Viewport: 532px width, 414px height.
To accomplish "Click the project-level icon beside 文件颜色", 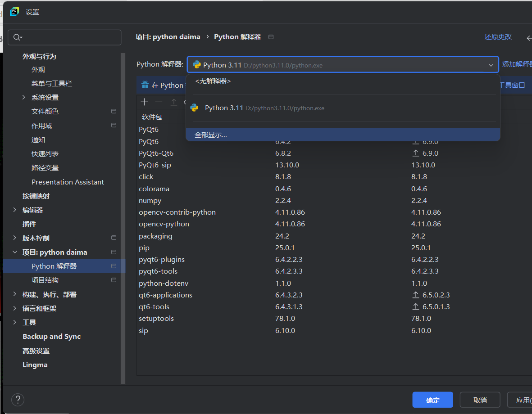I will [x=114, y=111].
